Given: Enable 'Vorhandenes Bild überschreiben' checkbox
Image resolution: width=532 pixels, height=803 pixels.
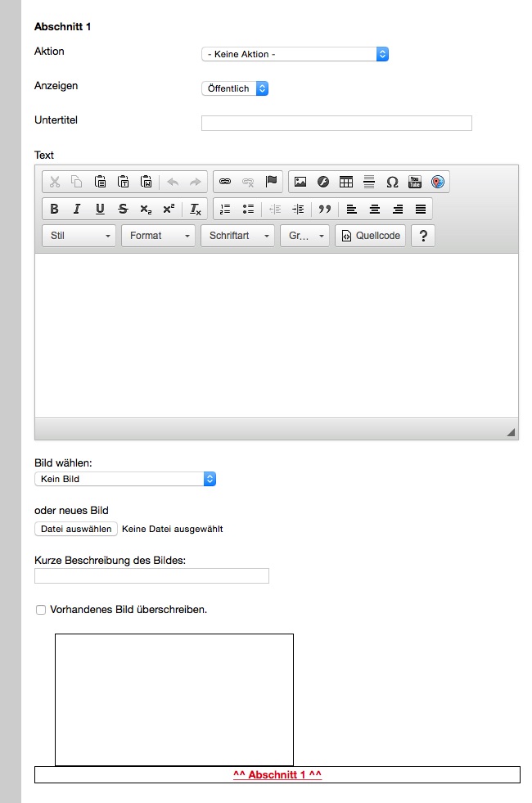Looking at the screenshot, I should (41, 610).
